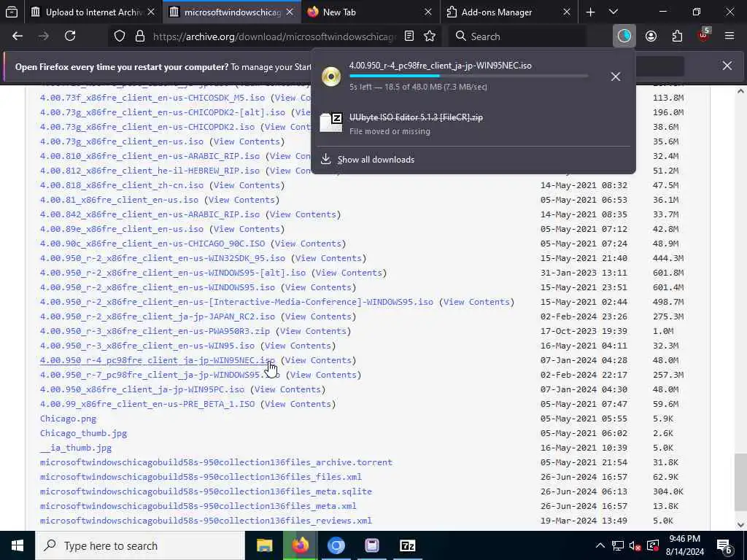Open the Firefox downloads panel button
747x560 pixels.
(624, 36)
